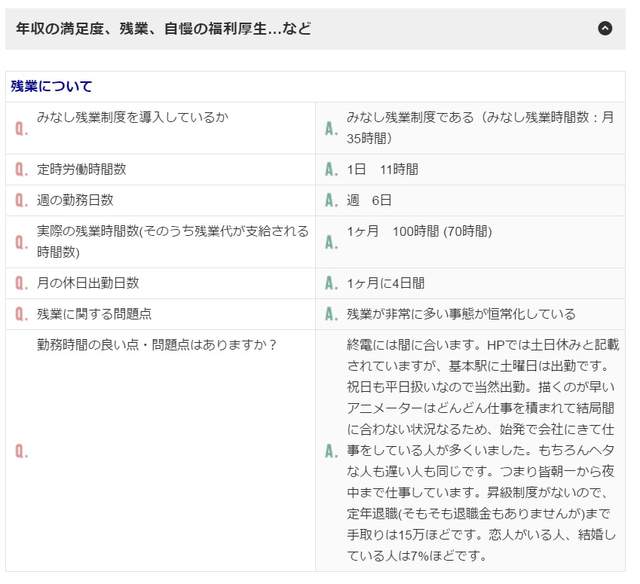Viewport: 640px width, 584px height.
Task: Click the Q icon next to 残業に関する問題点
Action: click(21, 314)
